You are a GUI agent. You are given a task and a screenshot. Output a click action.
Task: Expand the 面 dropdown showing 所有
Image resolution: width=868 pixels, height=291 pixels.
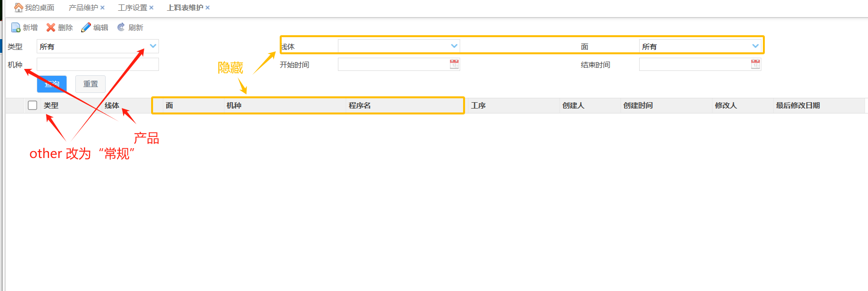click(x=755, y=46)
